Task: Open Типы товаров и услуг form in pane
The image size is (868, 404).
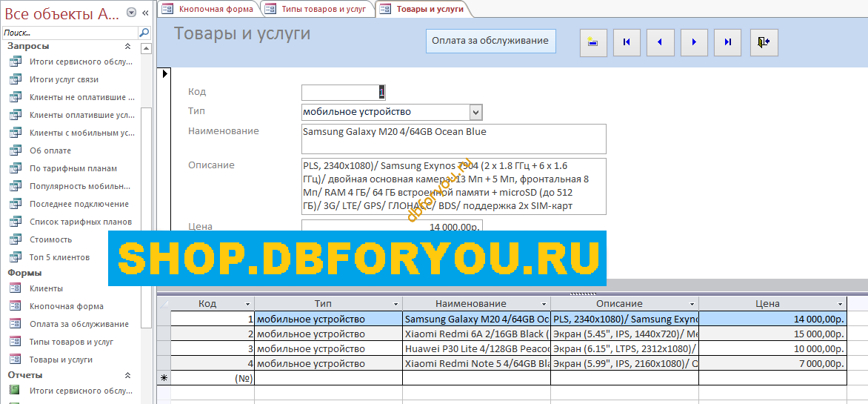Action: [x=71, y=342]
